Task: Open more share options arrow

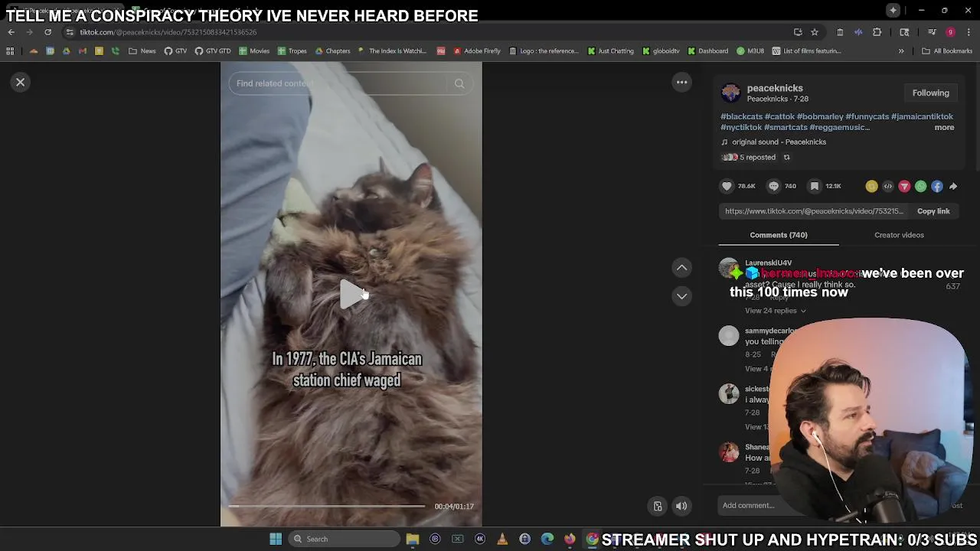Action: click(x=953, y=186)
